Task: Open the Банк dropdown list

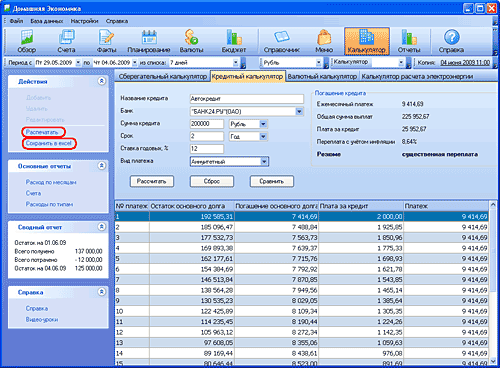Action: click(299, 111)
